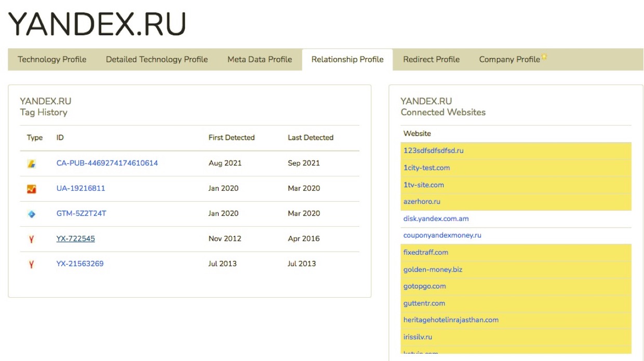
Task: Click the Last Detected column header
Action: click(311, 138)
